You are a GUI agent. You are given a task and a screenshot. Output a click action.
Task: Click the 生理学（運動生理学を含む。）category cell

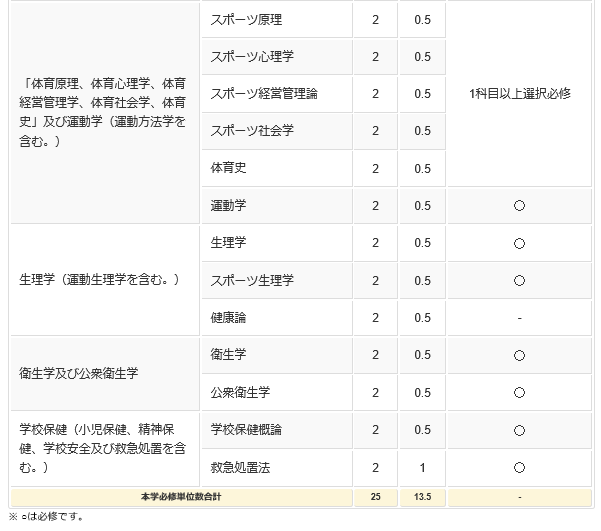coord(105,281)
